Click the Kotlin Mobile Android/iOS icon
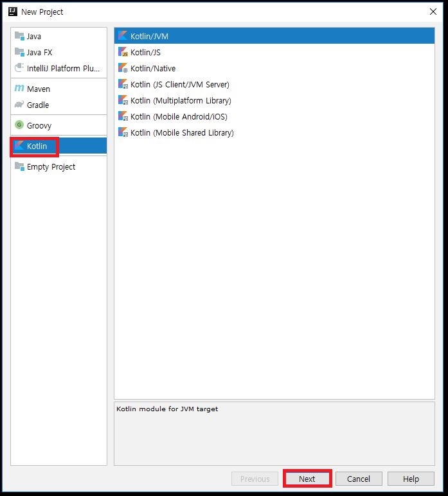 click(x=123, y=116)
